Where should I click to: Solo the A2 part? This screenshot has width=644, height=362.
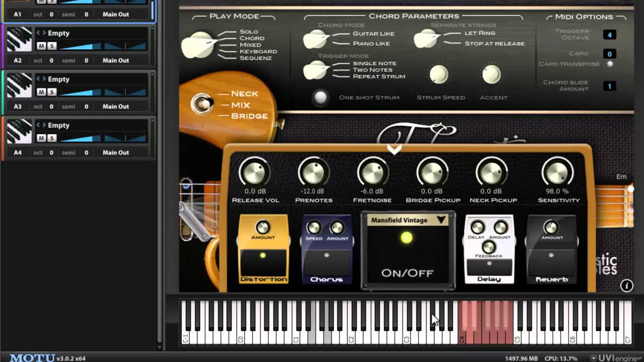(51, 46)
